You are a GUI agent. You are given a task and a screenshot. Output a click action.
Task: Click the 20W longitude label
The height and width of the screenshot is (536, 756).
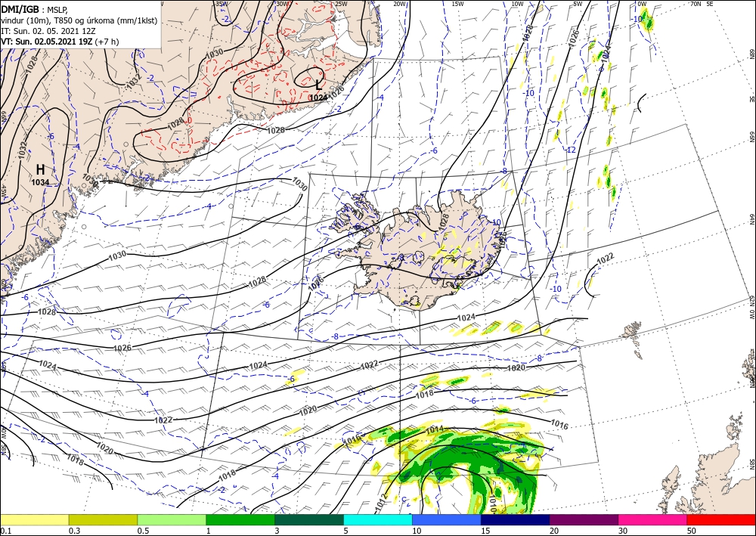[x=399, y=4]
